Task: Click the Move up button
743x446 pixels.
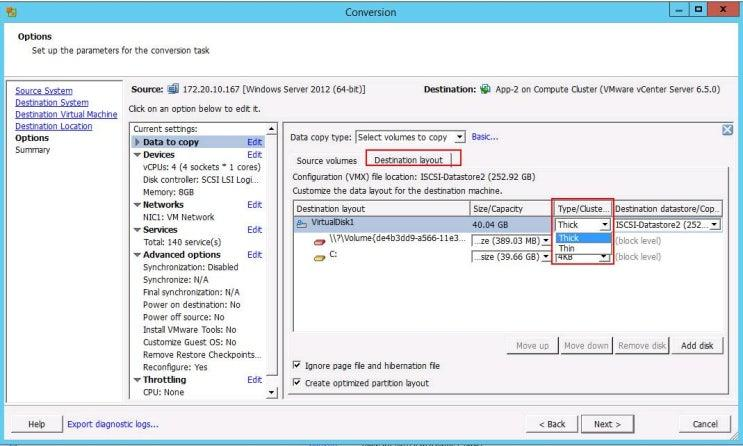Action: (x=532, y=346)
